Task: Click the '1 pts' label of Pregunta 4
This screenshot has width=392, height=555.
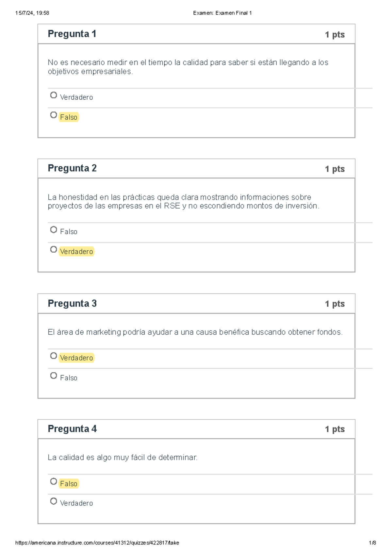Action: (x=335, y=429)
